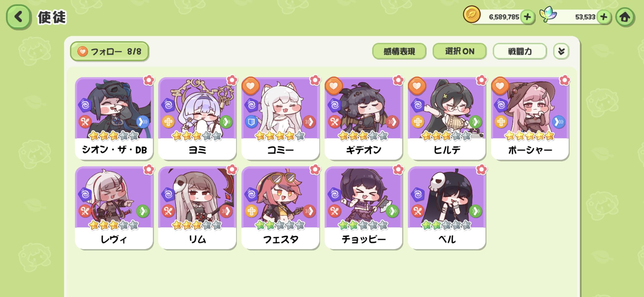Open the 戦闘力 sort dropdown
Viewport: 644px width, 297px height.
click(x=520, y=51)
